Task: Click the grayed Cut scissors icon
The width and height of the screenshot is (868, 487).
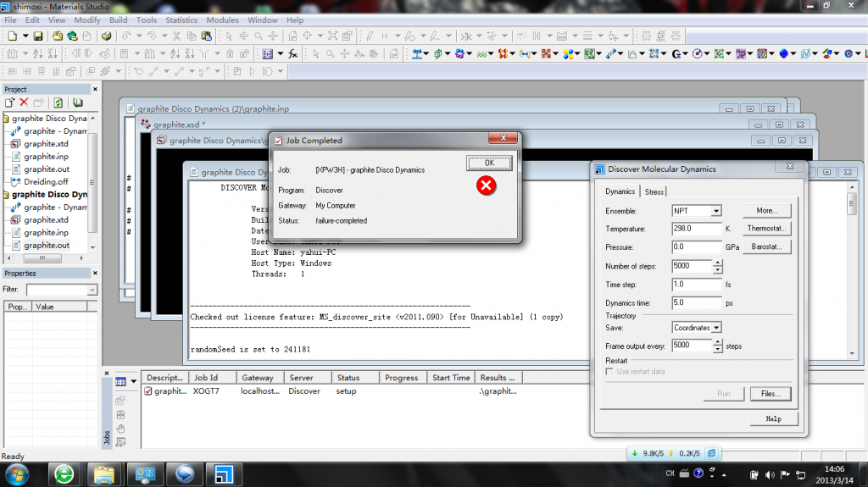Action: (176, 36)
